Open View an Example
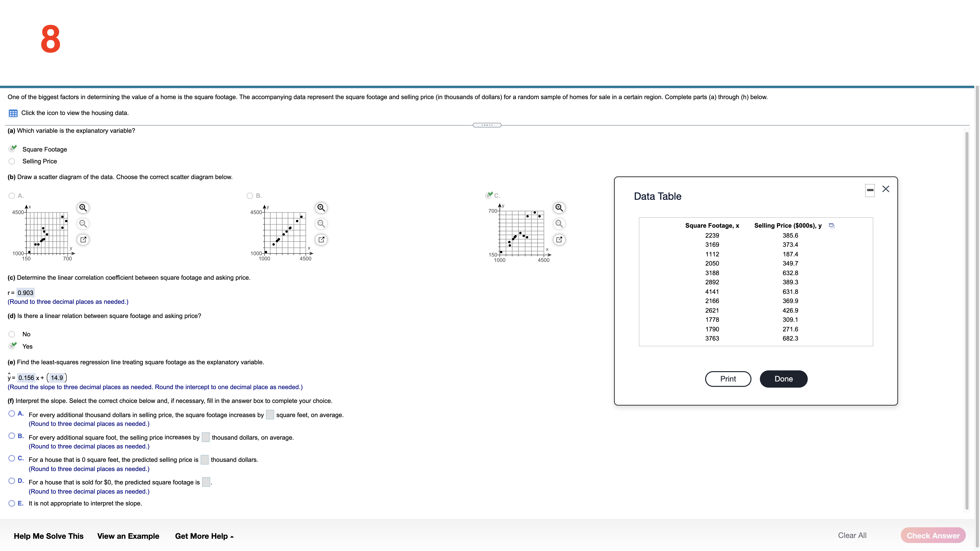Viewport: 980px width, 551px height. pos(128,536)
